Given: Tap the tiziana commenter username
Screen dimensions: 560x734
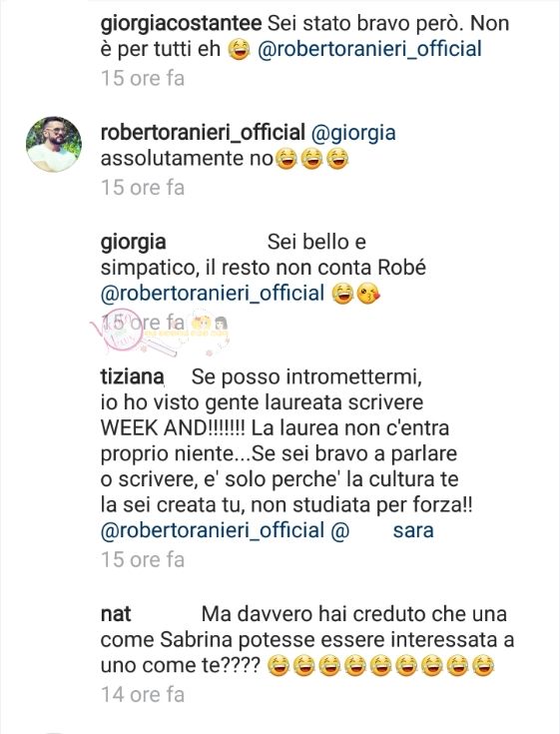Looking at the screenshot, I should [133, 376].
